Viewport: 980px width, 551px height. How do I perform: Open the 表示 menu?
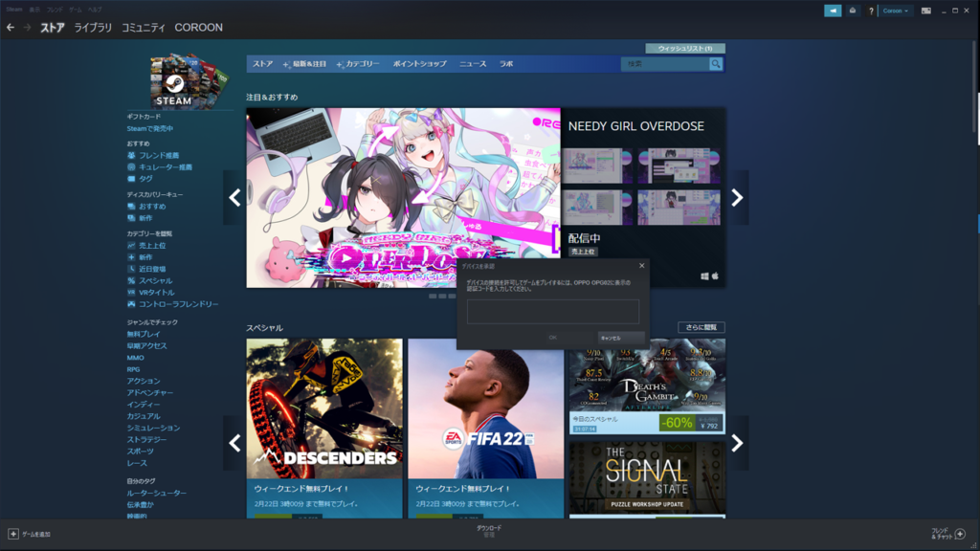pos(34,10)
